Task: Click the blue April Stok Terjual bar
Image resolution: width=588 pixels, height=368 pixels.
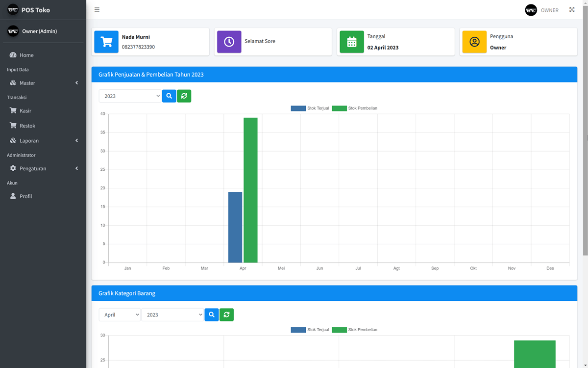Action: tap(235, 227)
